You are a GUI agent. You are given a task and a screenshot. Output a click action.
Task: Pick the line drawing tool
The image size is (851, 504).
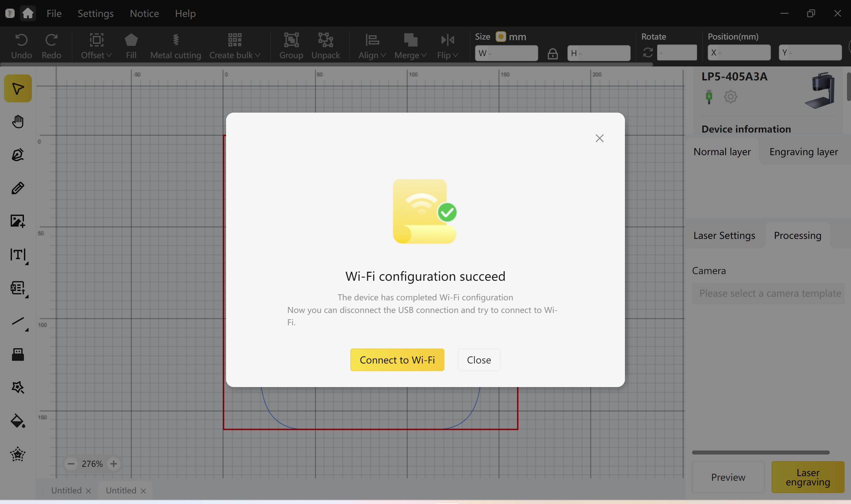click(x=18, y=321)
